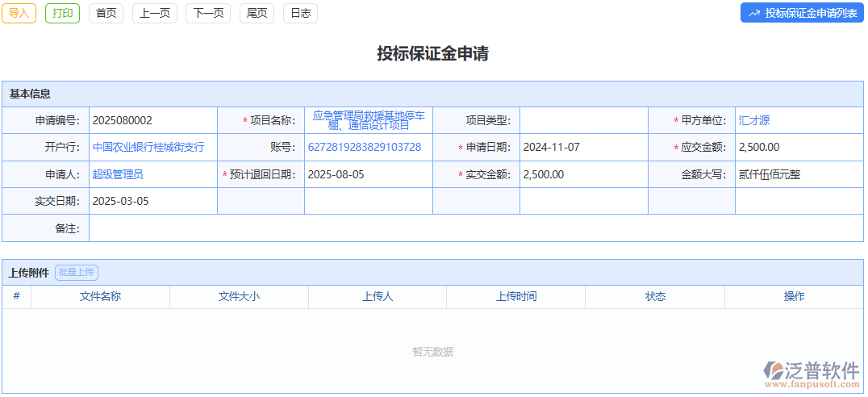Go to 首页

(106, 13)
